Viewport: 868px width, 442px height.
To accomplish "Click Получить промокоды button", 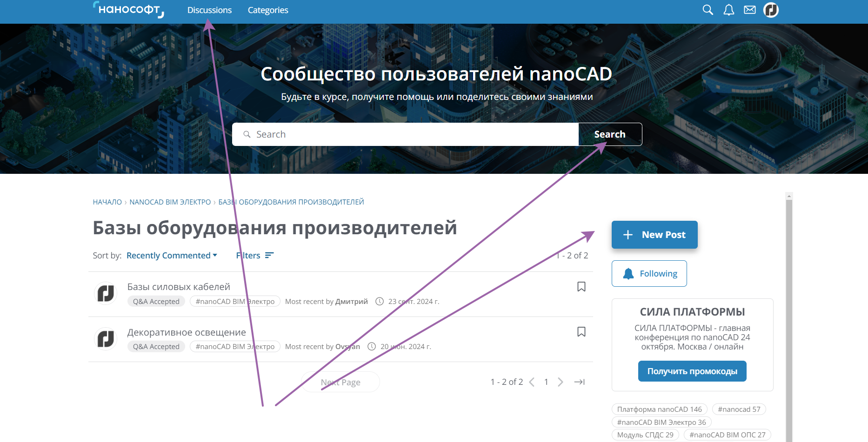I will (692, 371).
